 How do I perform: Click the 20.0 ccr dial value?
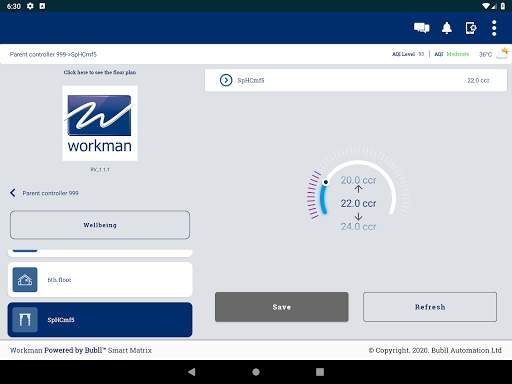point(358,180)
